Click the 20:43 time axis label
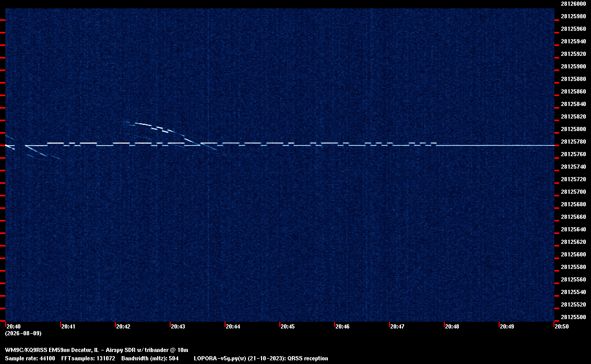Image resolution: width=591 pixels, height=364 pixels. pos(178,326)
